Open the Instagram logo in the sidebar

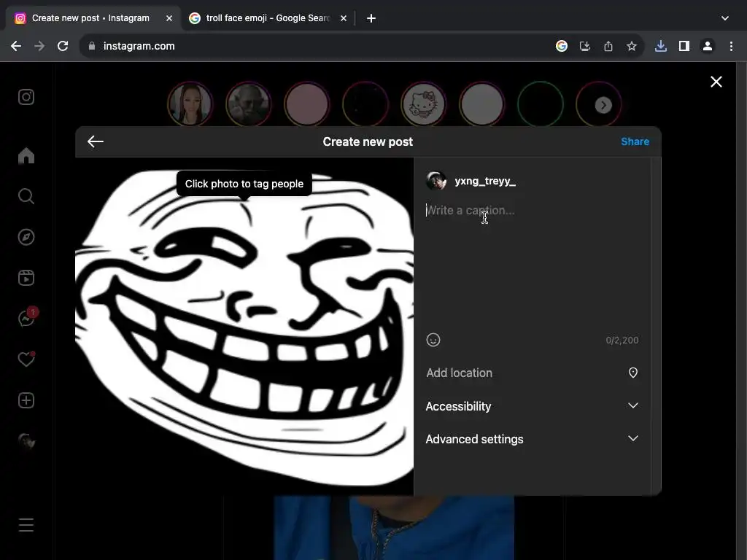pyautogui.click(x=26, y=97)
